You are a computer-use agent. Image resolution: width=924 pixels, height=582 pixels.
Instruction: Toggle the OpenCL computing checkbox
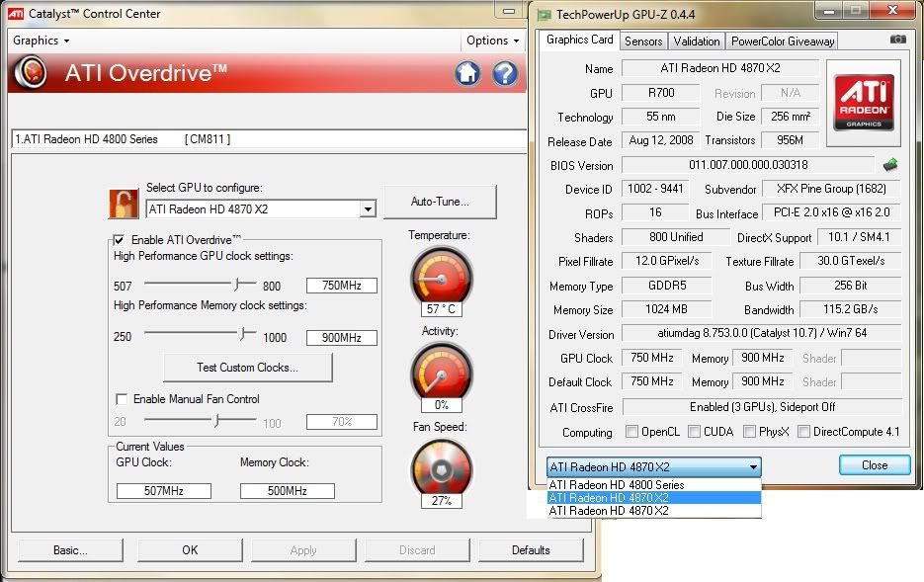[632, 432]
